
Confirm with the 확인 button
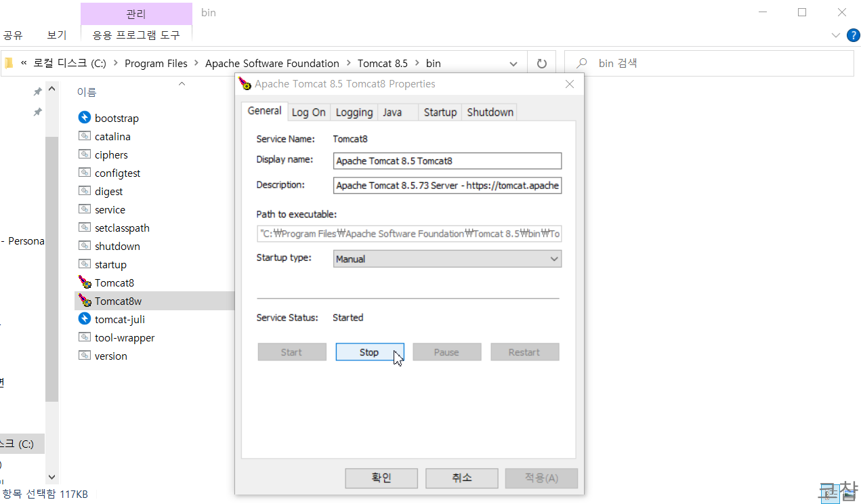[381, 478]
